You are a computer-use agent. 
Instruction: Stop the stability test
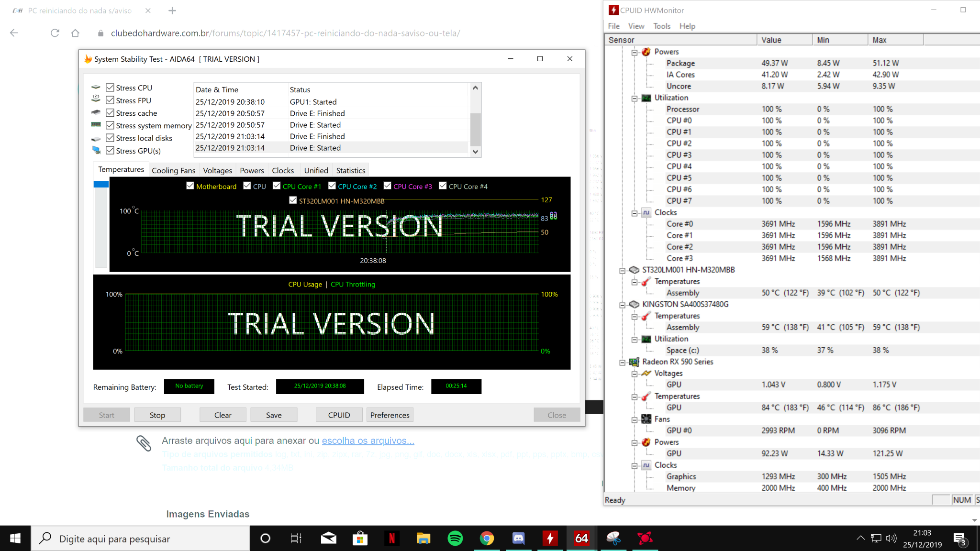157,415
